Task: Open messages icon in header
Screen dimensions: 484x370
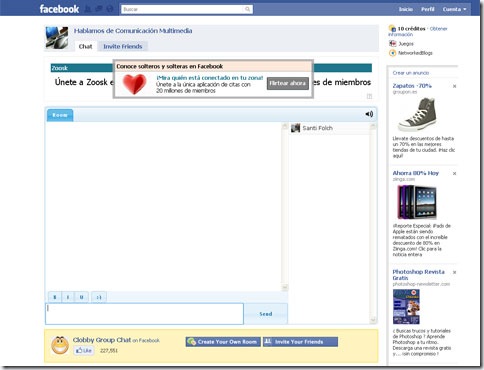Action: (99, 9)
